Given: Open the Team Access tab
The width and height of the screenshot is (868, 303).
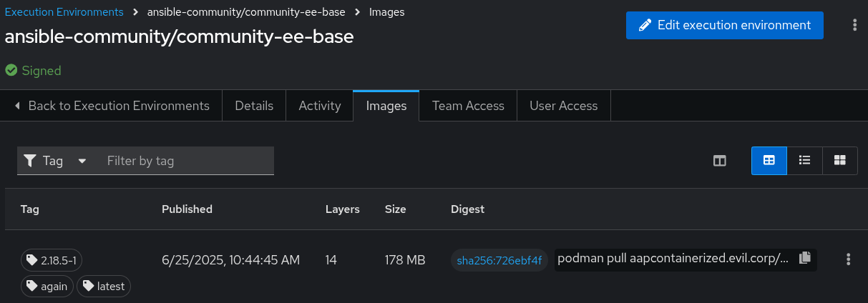Looking at the screenshot, I should point(468,106).
